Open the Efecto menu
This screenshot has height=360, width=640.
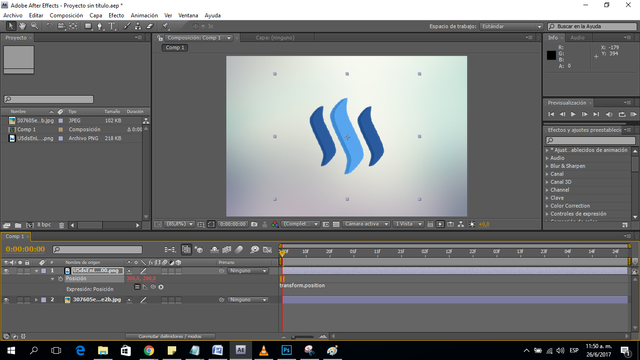coord(116,16)
